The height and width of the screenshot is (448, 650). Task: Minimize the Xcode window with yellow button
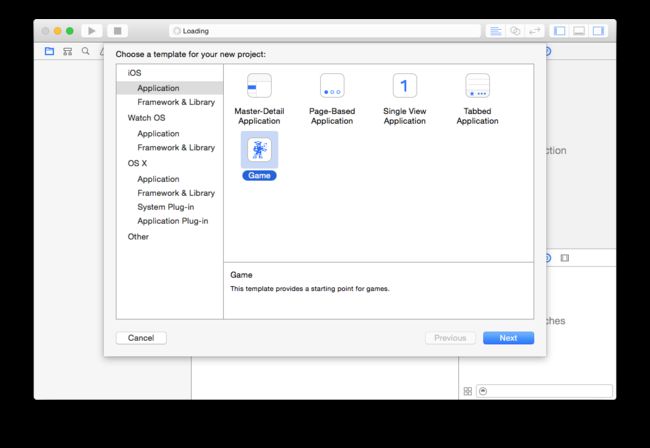[58, 31]
